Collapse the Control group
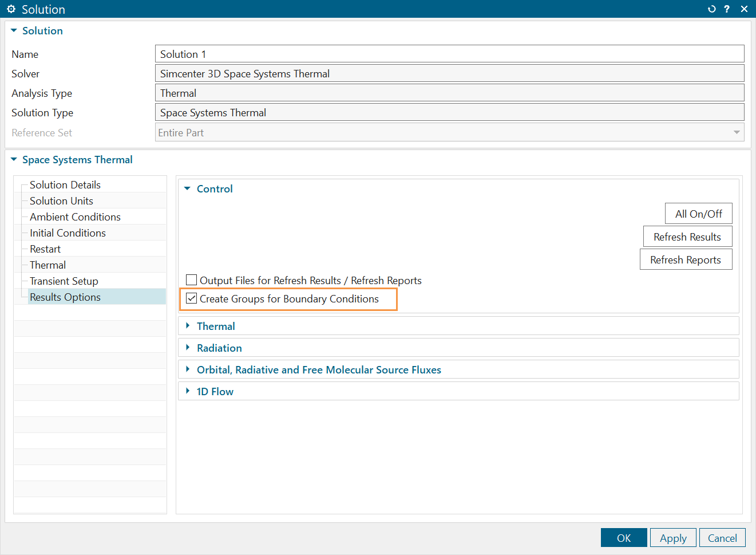This screenshot has height=555, width=756. pos(187,188)
